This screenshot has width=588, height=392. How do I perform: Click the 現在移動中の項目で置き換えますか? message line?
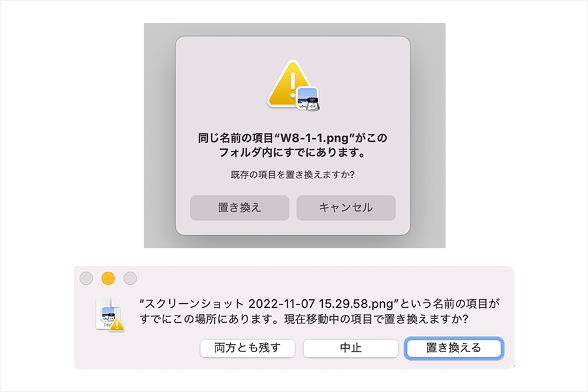[376, 319]
